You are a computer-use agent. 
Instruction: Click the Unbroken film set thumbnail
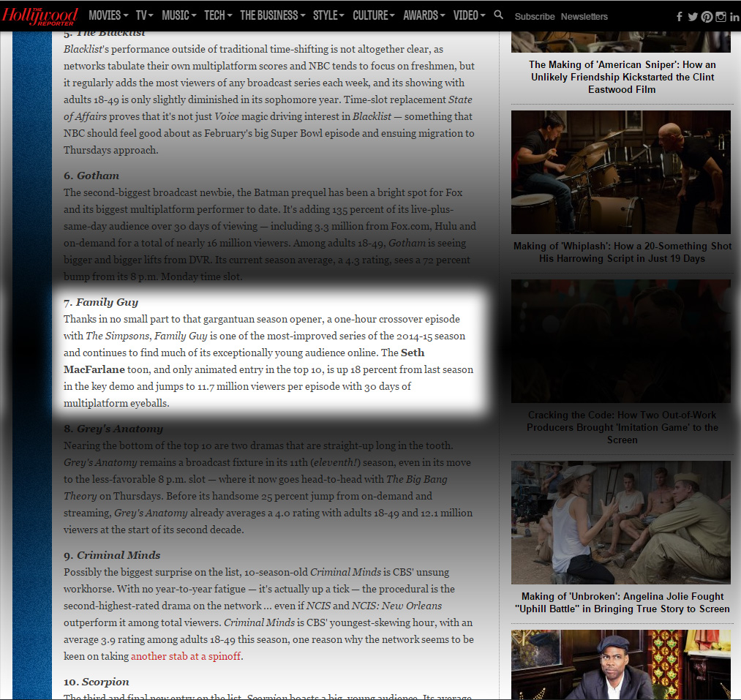point(621,523)
